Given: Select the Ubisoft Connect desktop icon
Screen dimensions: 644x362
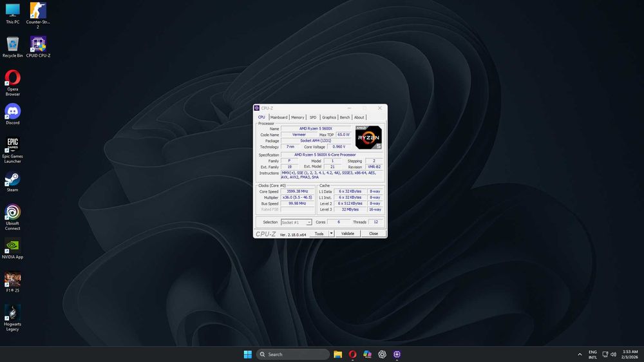Looking at the screenshot, I should pos(12,218).
